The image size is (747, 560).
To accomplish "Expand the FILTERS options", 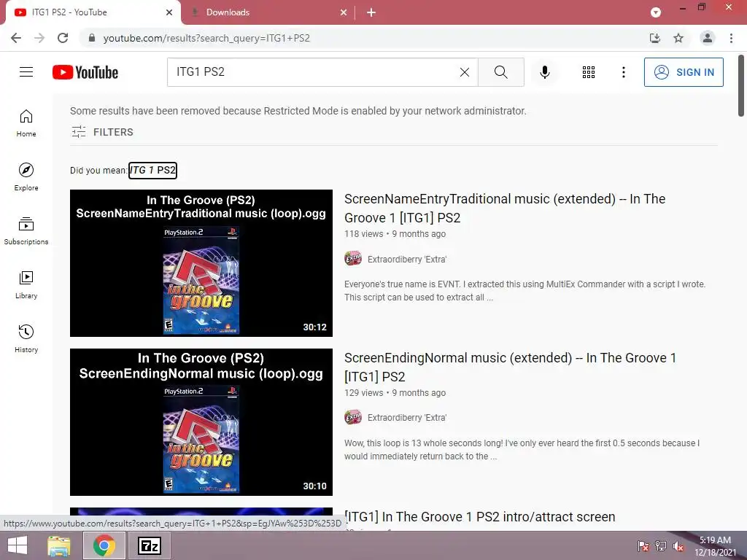I will (102, 132).
